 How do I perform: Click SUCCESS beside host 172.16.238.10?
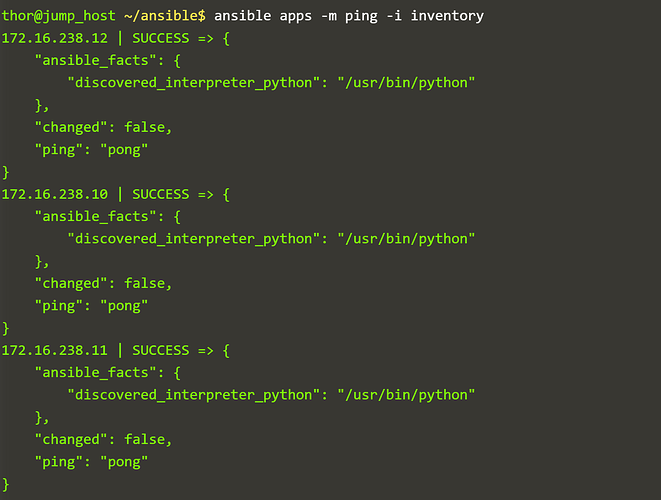coord(161,194)
